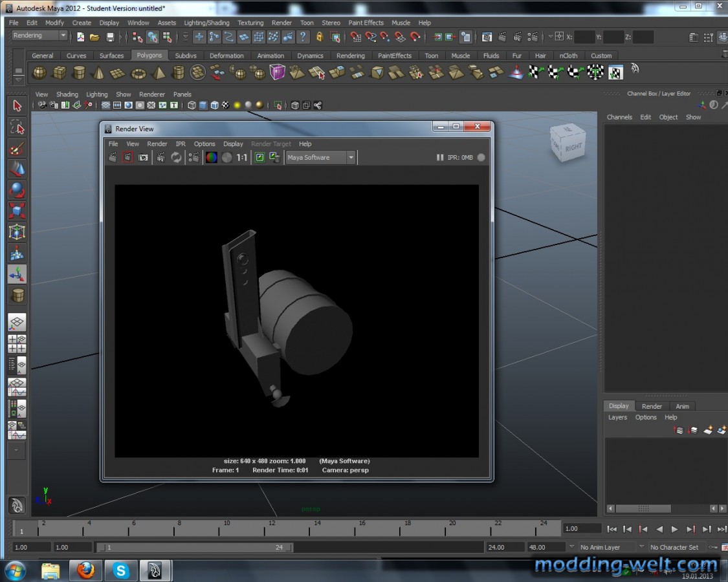This screenshot has width=728, height=582.
Task: Toggle lock selection padlock icon
Action: coord(320,37)
